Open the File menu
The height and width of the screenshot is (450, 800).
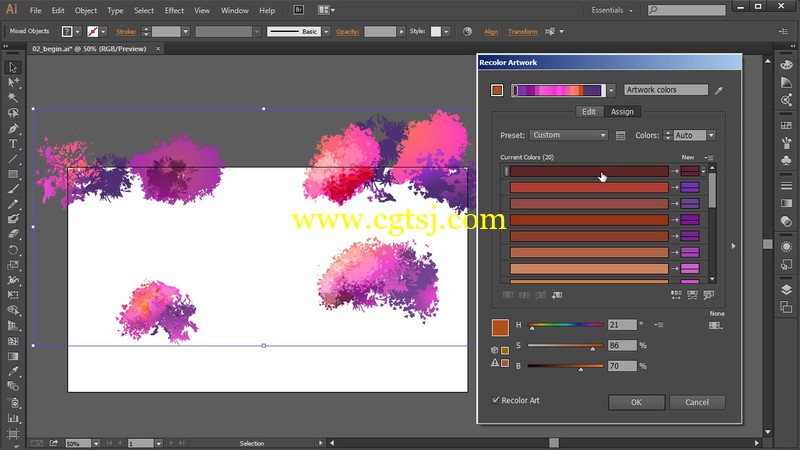pos(35,10)
